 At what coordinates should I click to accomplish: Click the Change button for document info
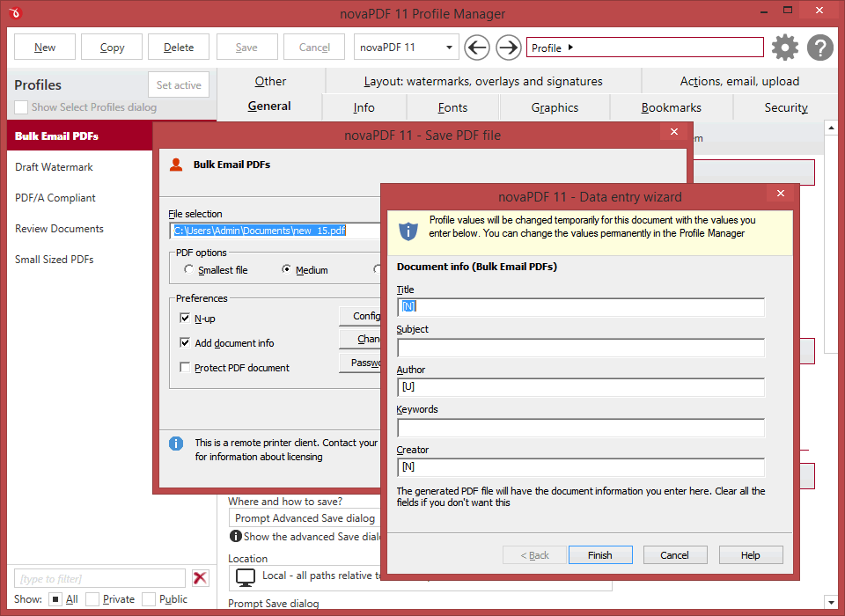[x=360, y=339]
